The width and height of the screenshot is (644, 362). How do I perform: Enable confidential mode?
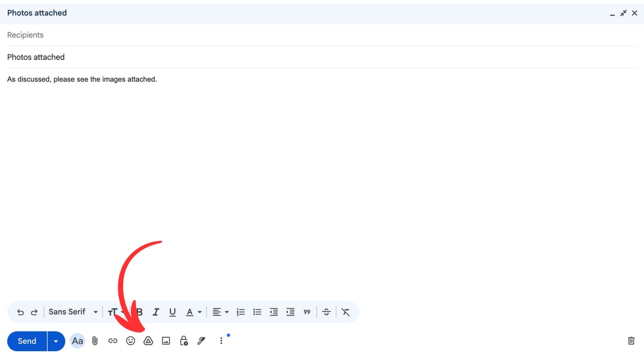pos(184,341)
